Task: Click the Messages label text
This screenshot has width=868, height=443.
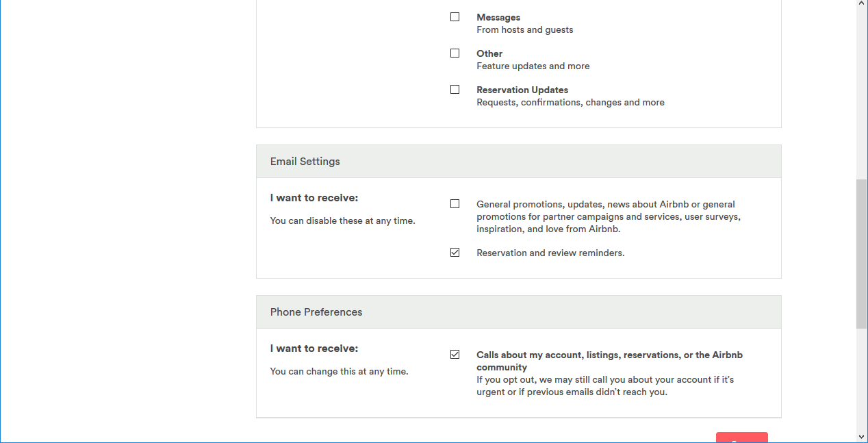Action: pyautogui.click(x=498, y=17)
